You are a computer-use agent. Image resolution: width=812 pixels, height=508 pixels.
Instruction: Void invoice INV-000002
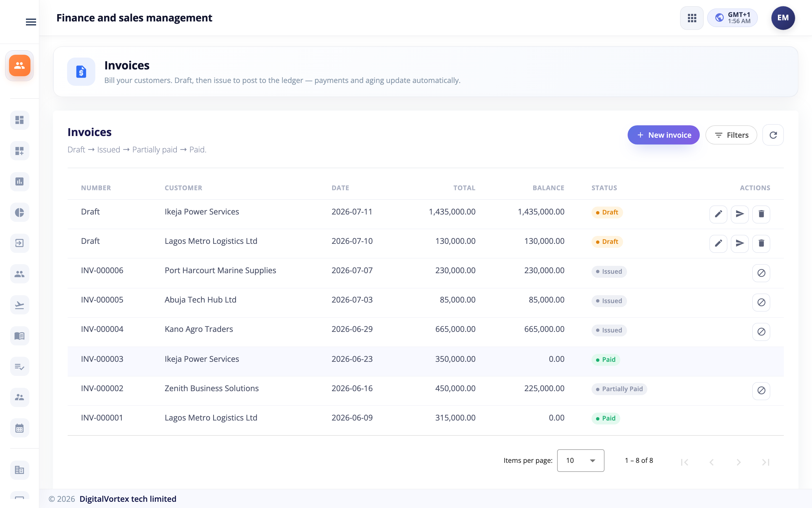pyautogui.click(x=761, y=391)
